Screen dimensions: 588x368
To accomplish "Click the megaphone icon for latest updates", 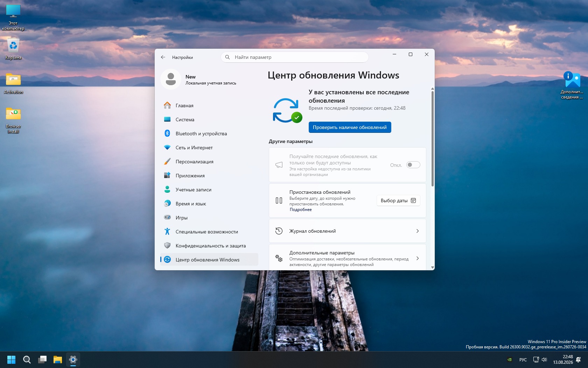I will pos(279,165).
